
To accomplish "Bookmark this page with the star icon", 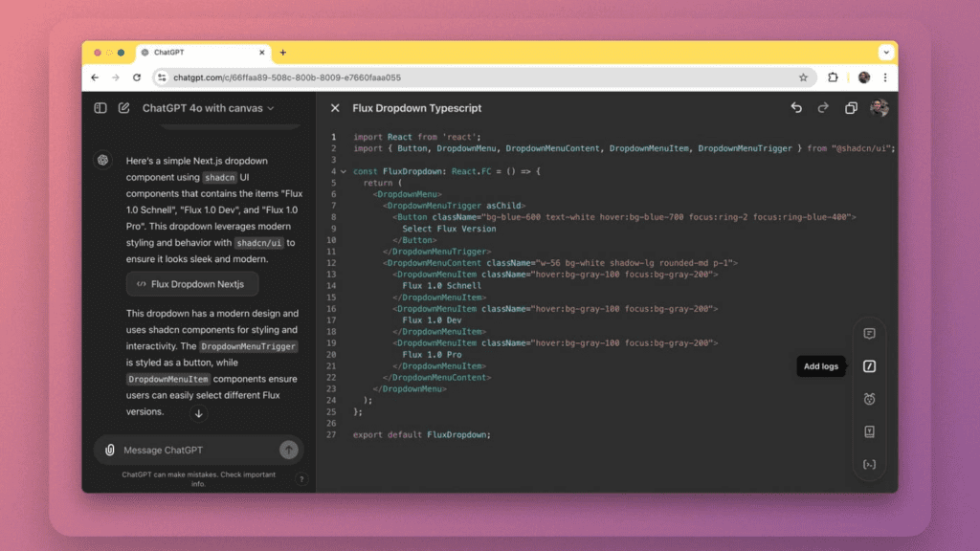I will coord(803,77).
